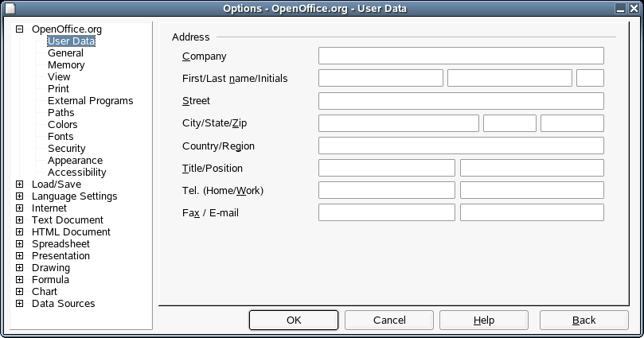Focus the E-mail input field
The height and width of the screenshot is (338, 644).
(532, 212)
